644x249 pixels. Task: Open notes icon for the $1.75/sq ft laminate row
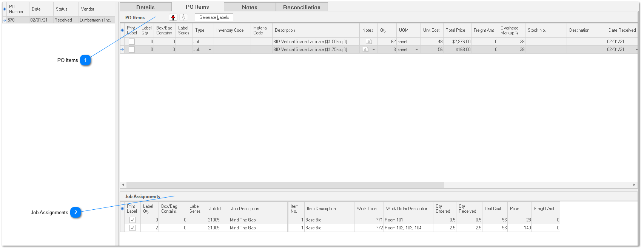click(365, 49)
